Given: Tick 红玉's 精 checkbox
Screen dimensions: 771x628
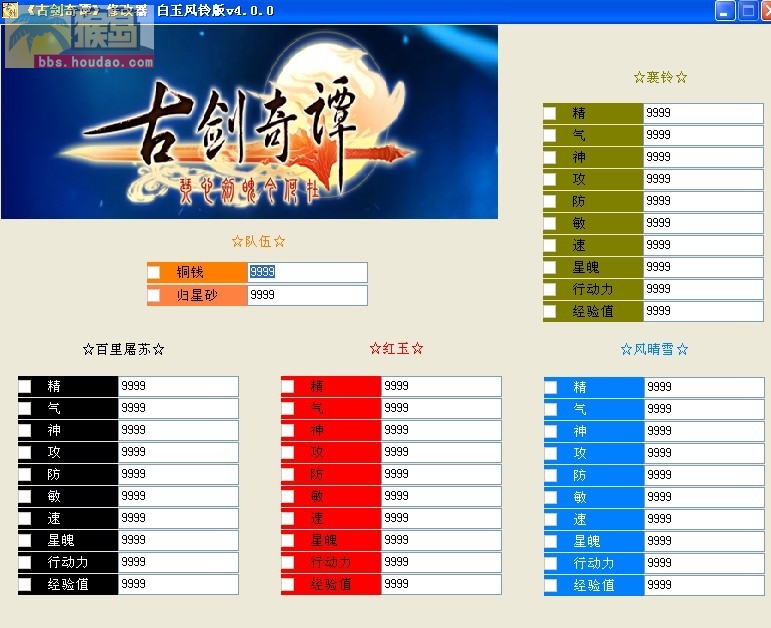Looking at the screenshot, I should [x=288, y=387].
